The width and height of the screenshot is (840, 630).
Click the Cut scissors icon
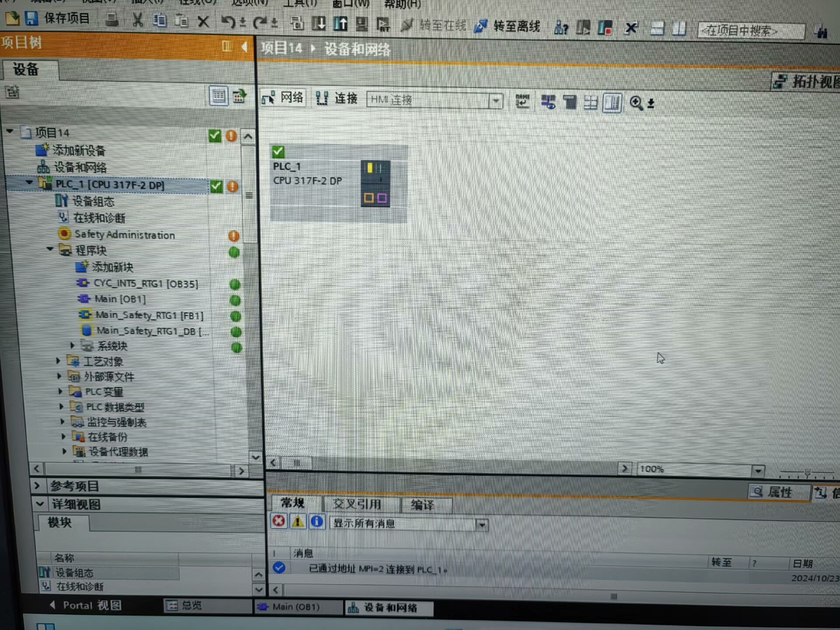click(x=138, y=20)
